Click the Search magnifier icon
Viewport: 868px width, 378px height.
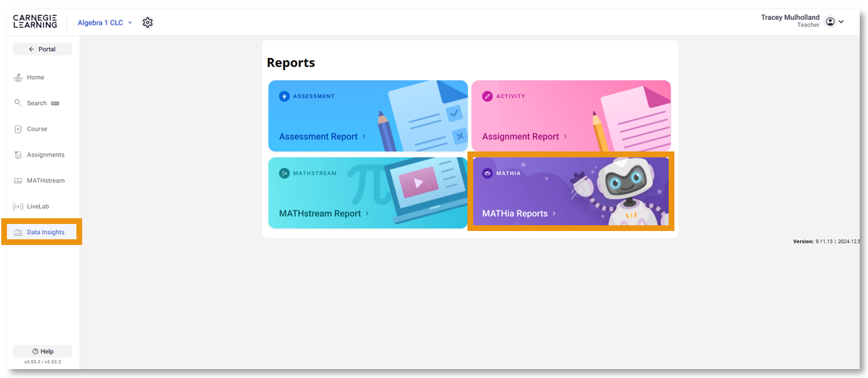[x=18, y=103]
